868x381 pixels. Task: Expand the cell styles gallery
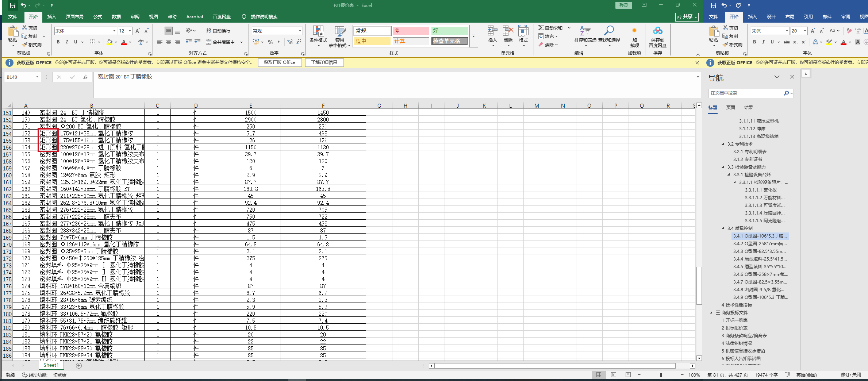473,36
